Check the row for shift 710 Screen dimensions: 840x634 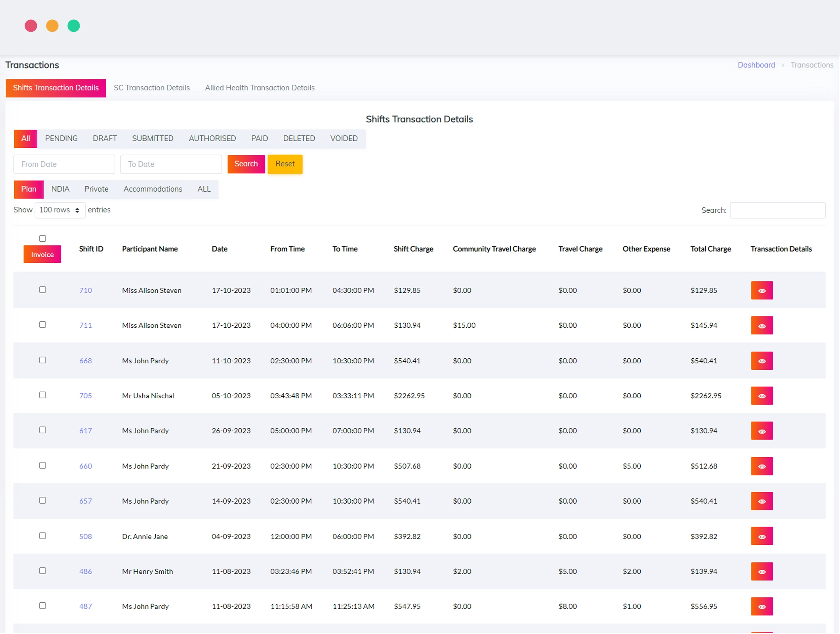click(x=42, y=290)
